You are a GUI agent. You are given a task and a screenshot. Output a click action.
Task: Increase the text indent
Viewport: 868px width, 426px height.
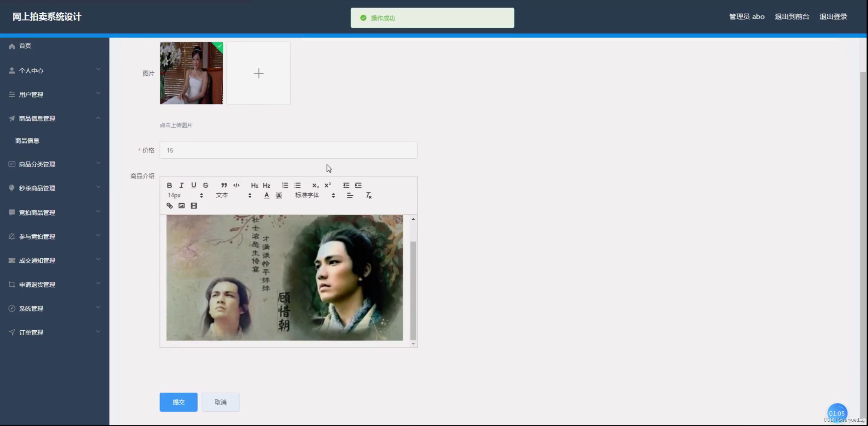pyautogui.click(x=358, y=185)
